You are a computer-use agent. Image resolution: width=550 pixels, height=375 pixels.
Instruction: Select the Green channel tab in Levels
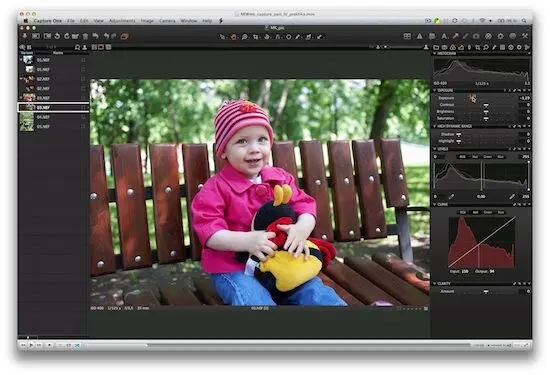pos(488,157)
